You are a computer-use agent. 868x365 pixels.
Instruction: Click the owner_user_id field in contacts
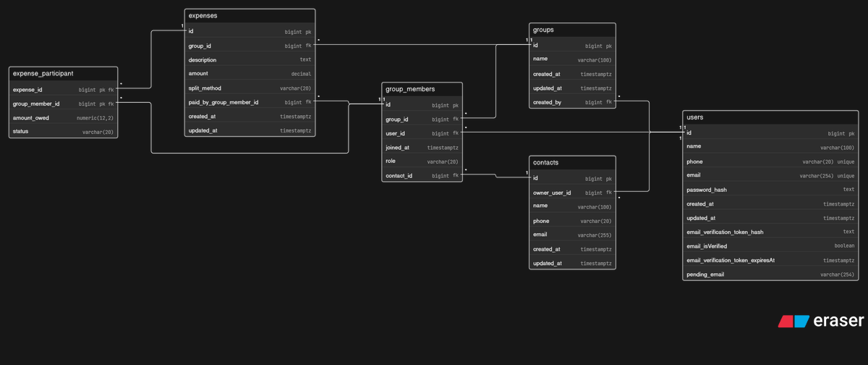572,193
